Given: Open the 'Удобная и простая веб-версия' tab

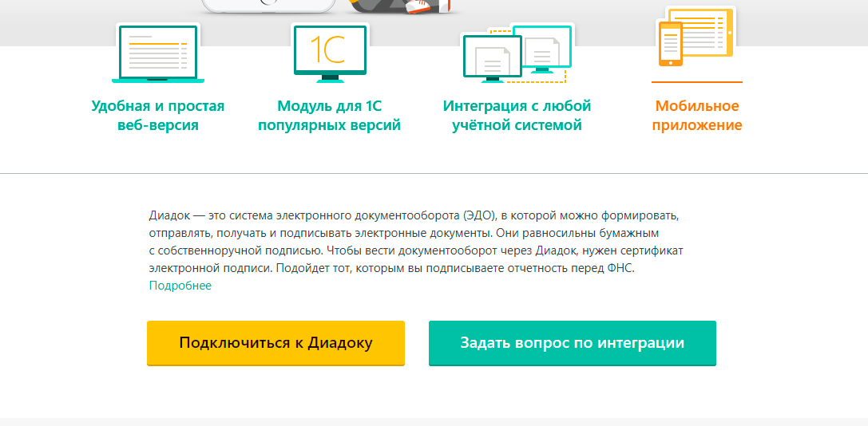Looking at the screenshot, I should 158,115.
